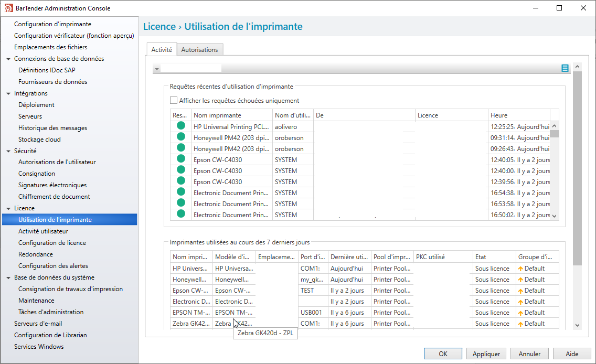
Task: Click green status circle for 16:54:38 request
Action: (x=181, y=192)
